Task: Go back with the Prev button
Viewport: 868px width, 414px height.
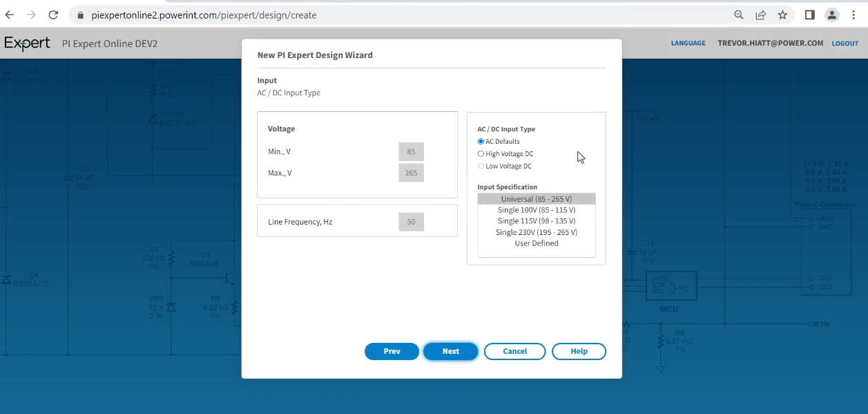Action: pos(392,351)
